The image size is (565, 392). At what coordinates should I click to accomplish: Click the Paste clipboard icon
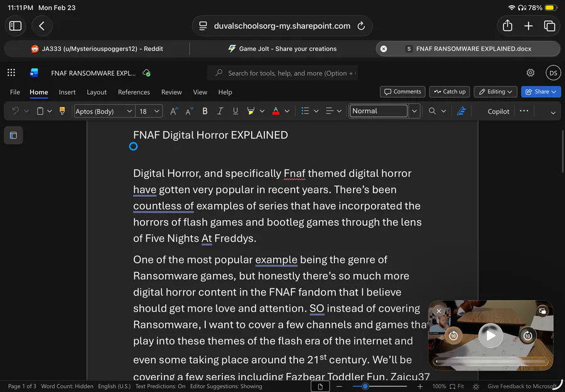pos(40,111)
